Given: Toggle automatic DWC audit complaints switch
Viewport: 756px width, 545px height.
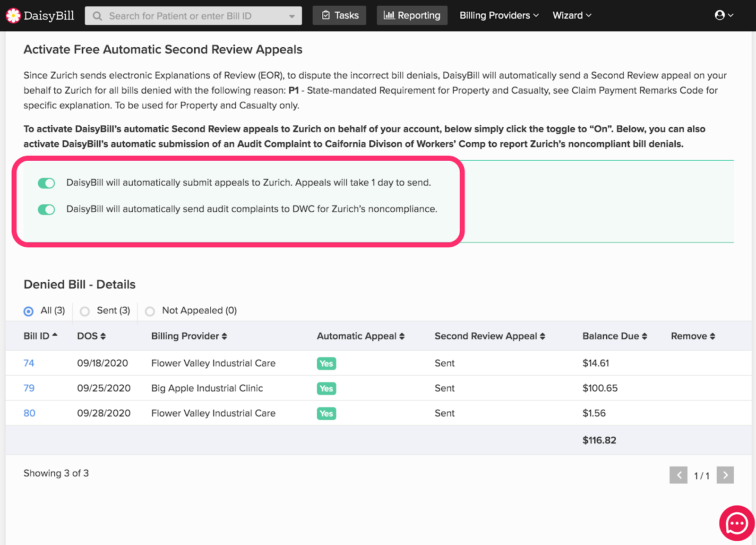Looking at the screenshot, I should click(x=46, y=209).
